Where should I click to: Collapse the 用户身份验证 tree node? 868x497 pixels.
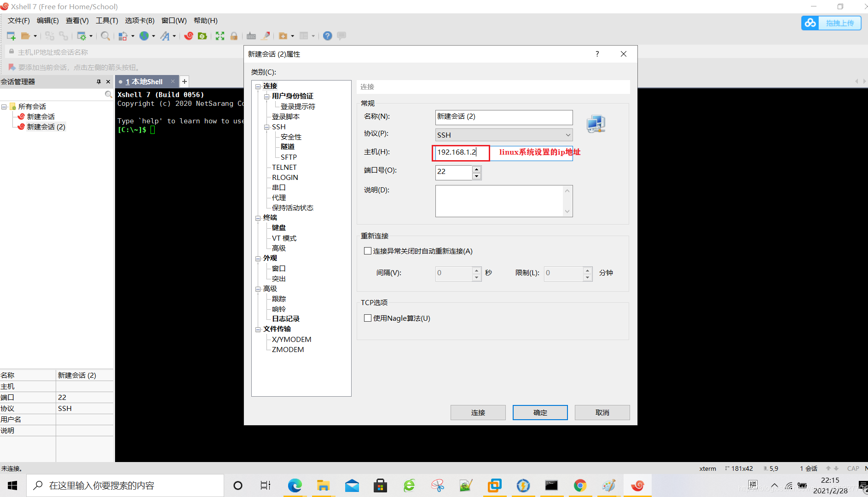click(267, 96)
